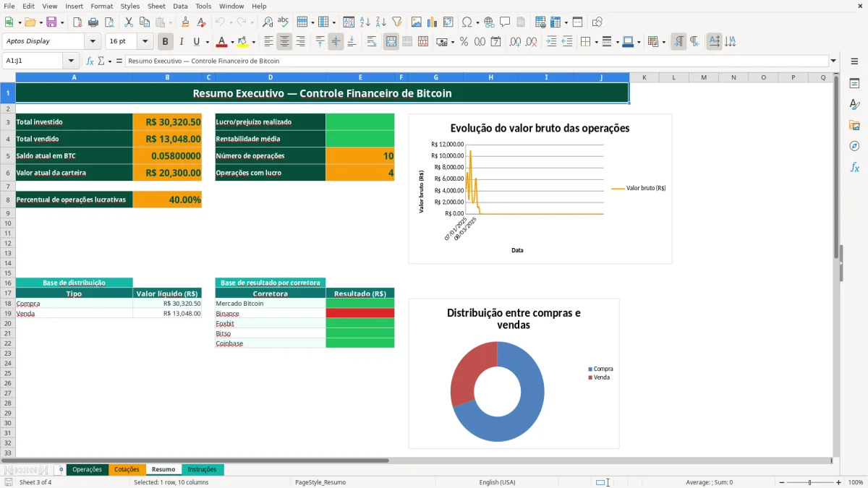Toggle center horizontal alignment

[284, 42]
